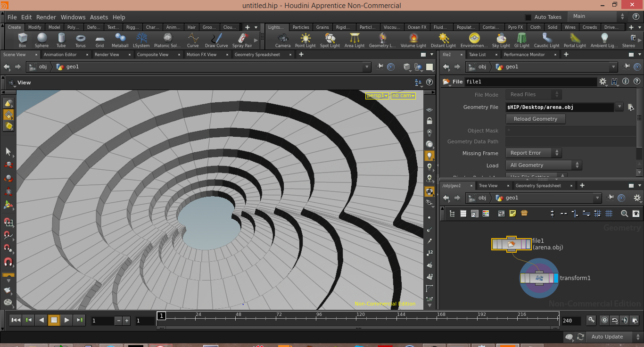Screen dimensions: 644x347
Task: Click the Draw Curve tool
Action: pos(216,40)
